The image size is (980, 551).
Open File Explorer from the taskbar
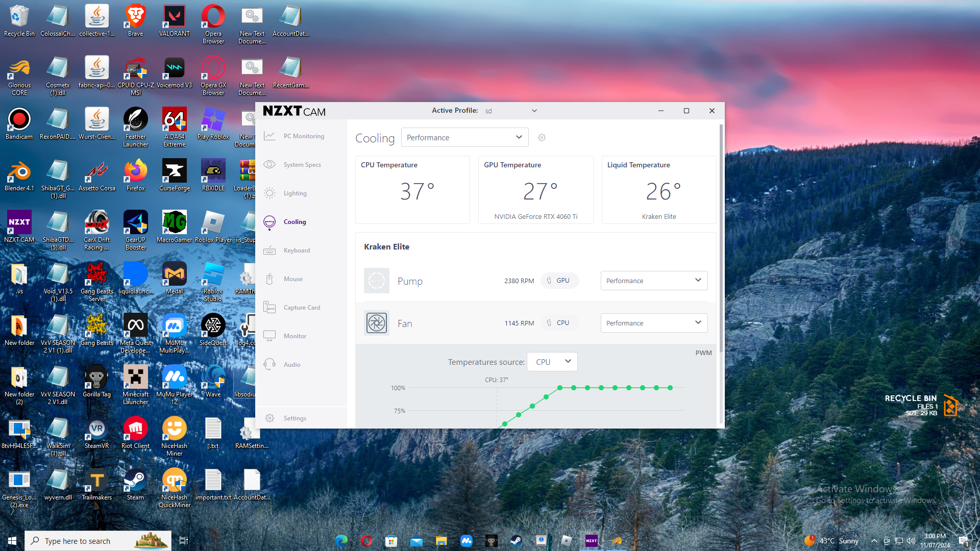tap(442, 541)
